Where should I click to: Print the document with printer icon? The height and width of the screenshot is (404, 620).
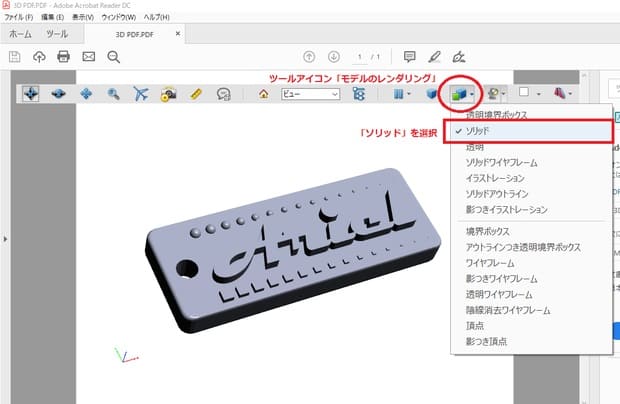63,57
